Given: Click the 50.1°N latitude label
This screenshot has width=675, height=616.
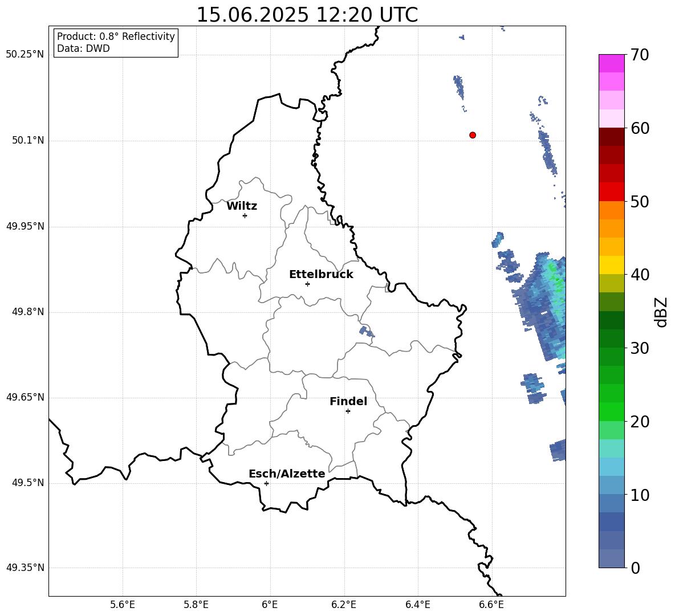Looking at the screenshot, I should [28, 141].
